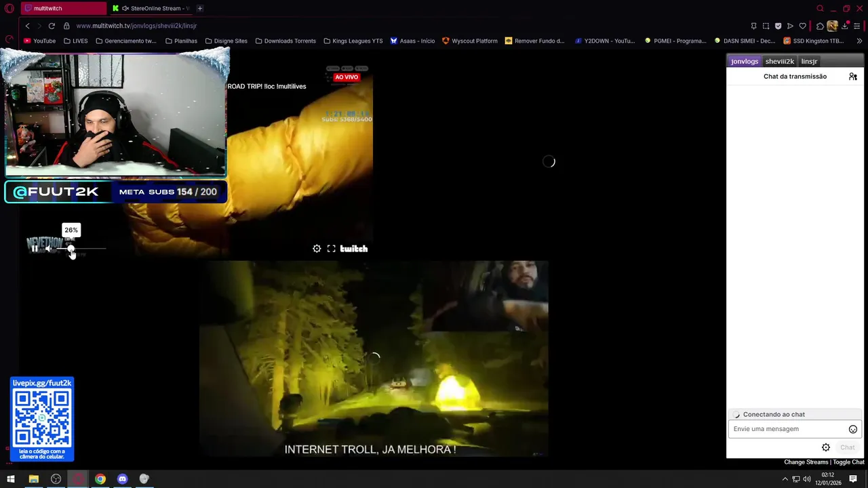
Task: Open Wyscout Platform bookmark
Action: click(x=469, y=41)
